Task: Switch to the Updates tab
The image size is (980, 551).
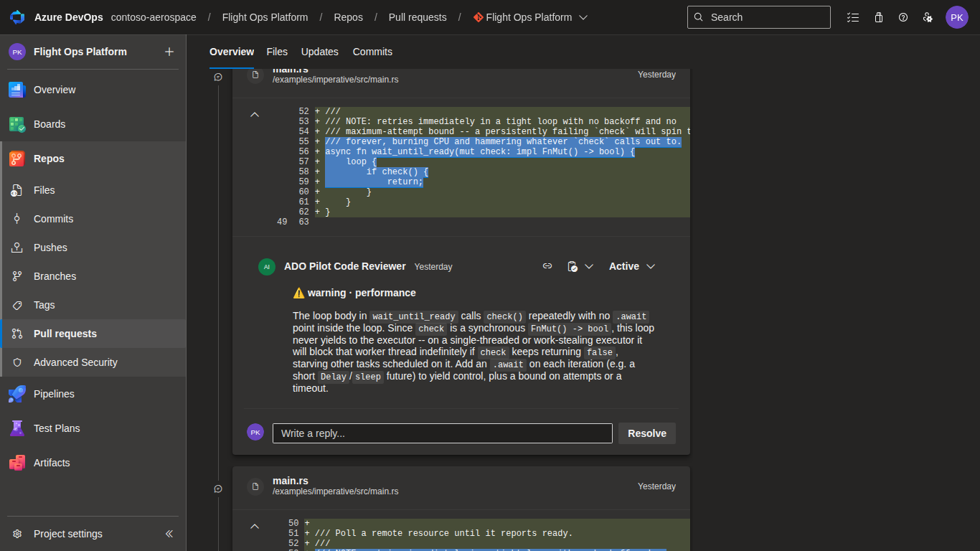Action: coord(320,52)
